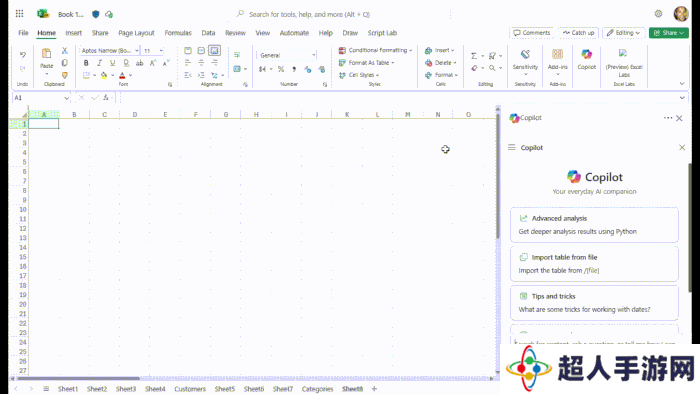The width and height of the screenshot is (700, 394).
Task: Decrease indent icon
Action: 188,75
